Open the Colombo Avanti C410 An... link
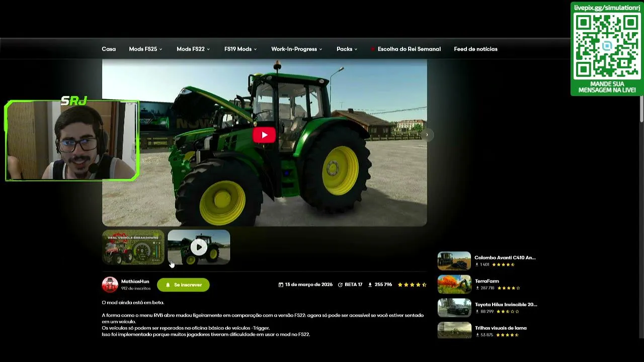Screen dimensions: 644x362 click(x=505, y=257)
